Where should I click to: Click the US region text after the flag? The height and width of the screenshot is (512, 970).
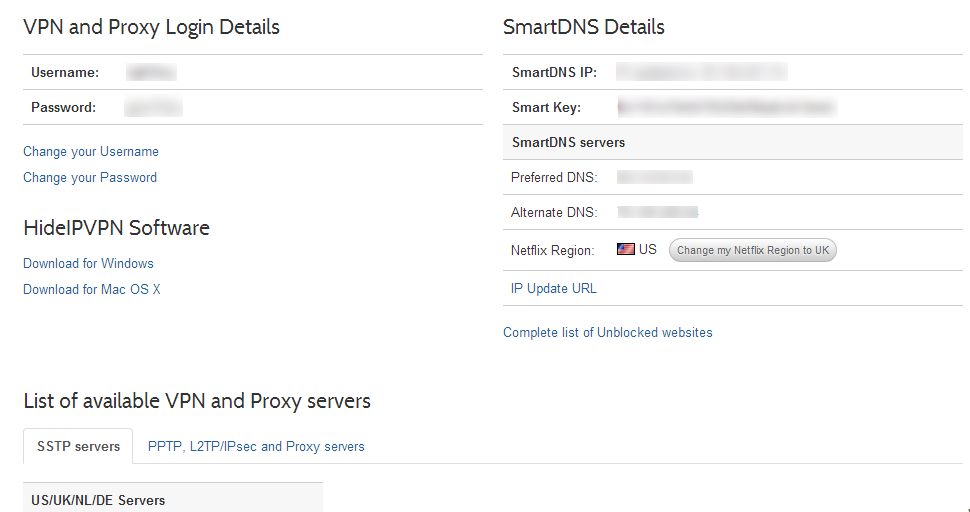click(x=648, y=250)
